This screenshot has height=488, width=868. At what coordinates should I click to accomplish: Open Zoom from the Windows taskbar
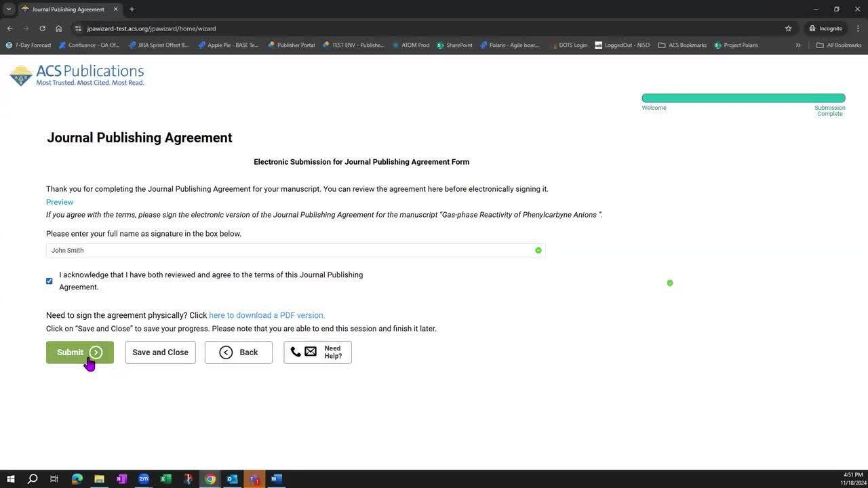(143, 479)
